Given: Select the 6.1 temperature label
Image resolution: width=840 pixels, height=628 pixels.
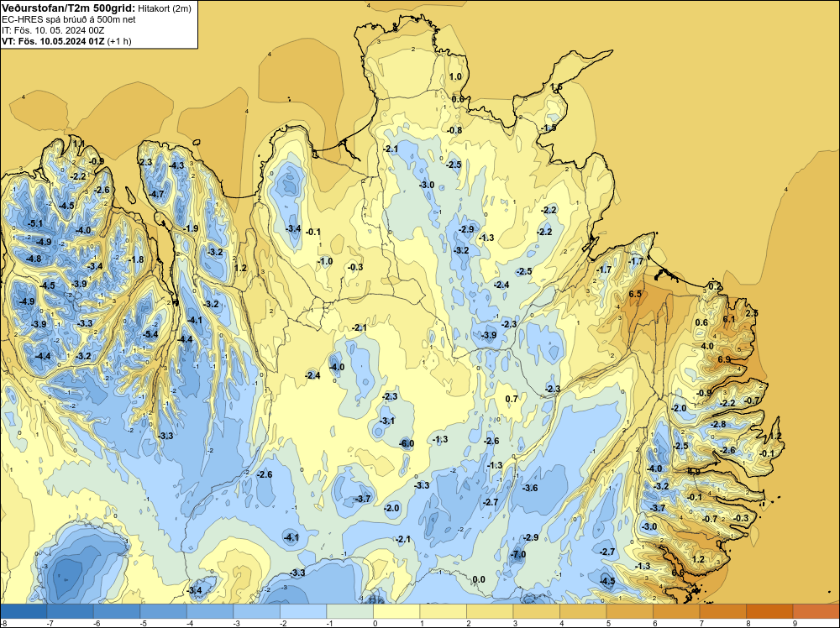Looking at the screenshot, I should pyautogui.click(x=729, y=319).
